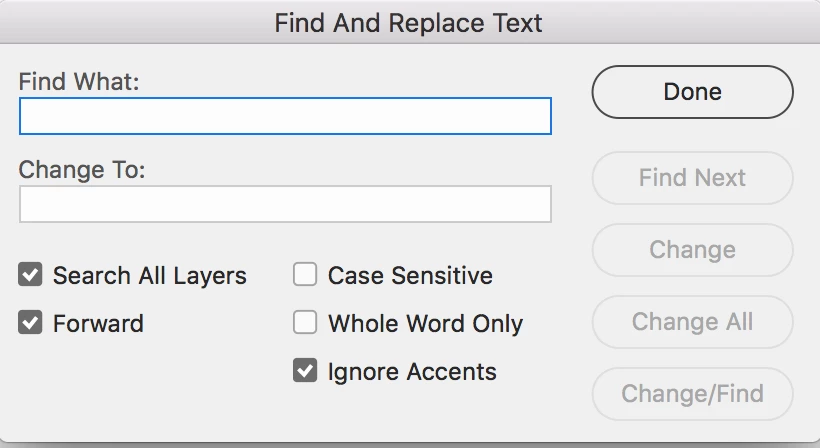The image size is (820, 448).
Task: Click the "Whole Word Only" label text
Action: [425, 324]
